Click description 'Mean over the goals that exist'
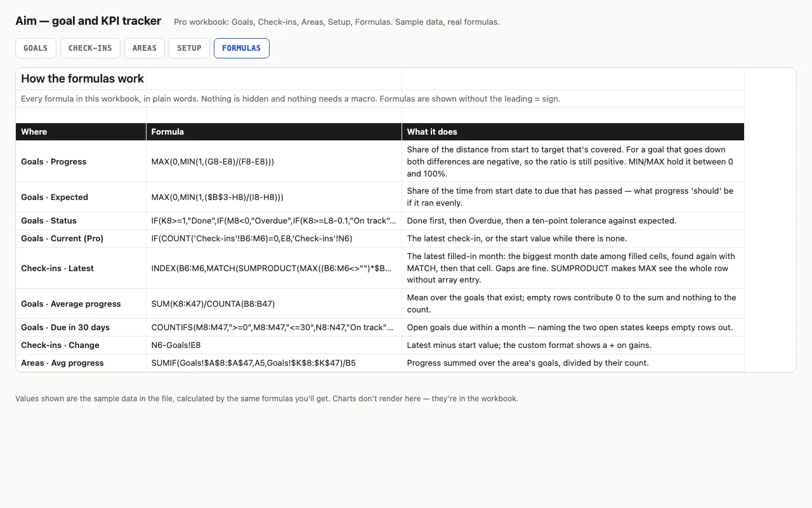This screenshot has width=812, height=508. tap(573, 304)
